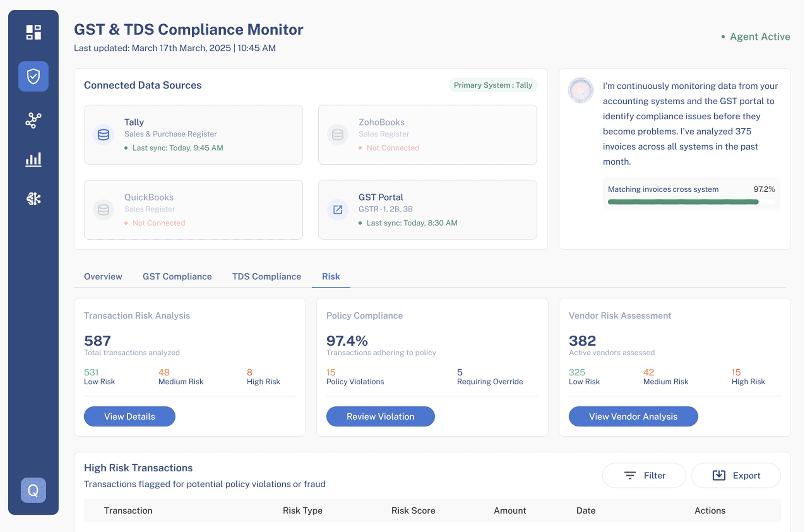804x532 pixels.
Task: Click the Agent Active status indicator
Action: 755,37
